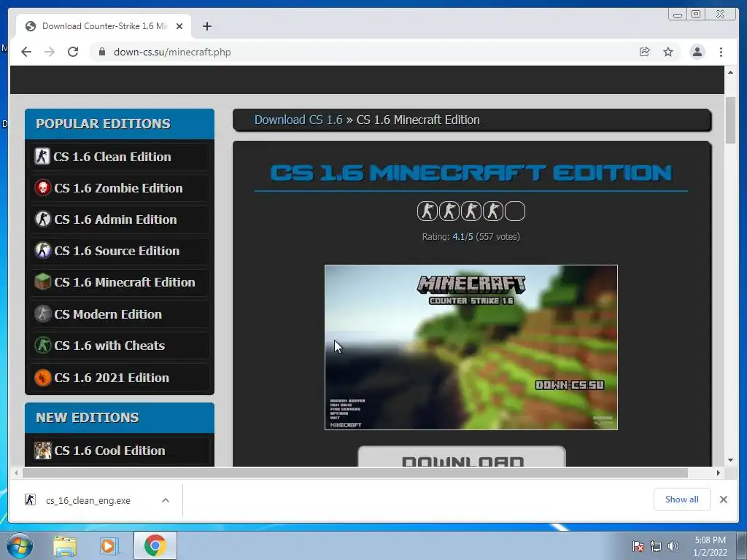Image resolution: width=747 pixels, height=560 pixels.
Task: Click the taskbar clock showing 5:08 PM
Action: [x=710, y=546]
